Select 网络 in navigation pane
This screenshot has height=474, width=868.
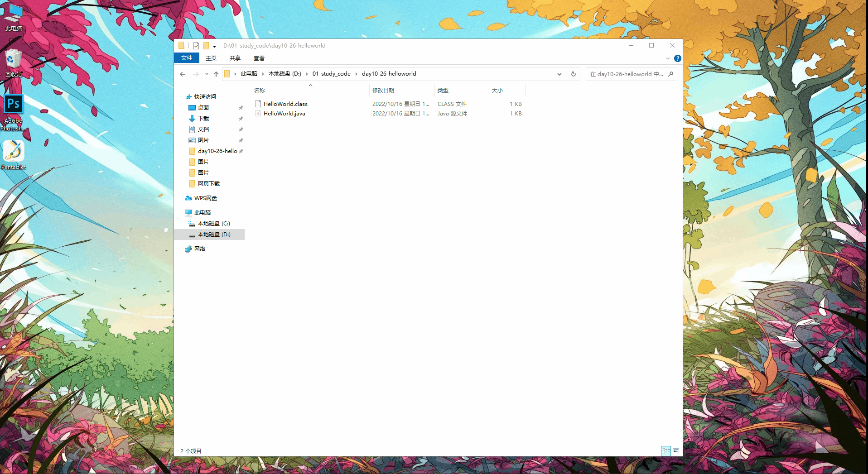coord(200,249)
